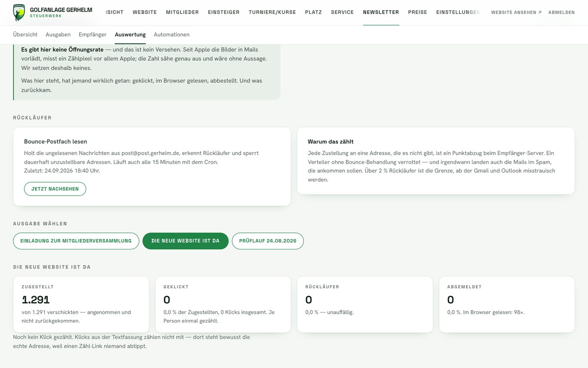
Task: Open Turniere/Kurse in the top navigation
Action: (x=272, y=12)
